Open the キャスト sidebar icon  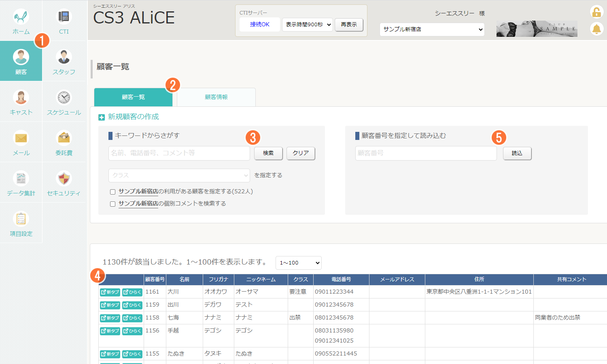[x=21, y=98]
